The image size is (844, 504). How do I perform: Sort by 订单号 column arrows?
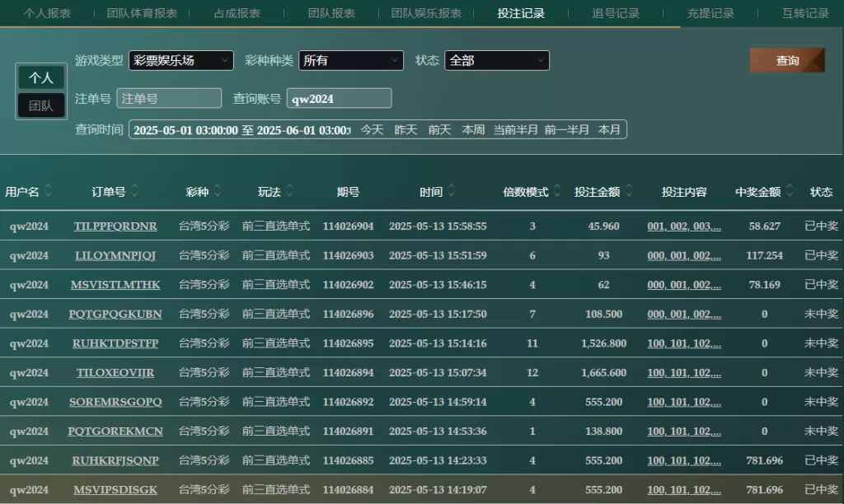[134, 190]
